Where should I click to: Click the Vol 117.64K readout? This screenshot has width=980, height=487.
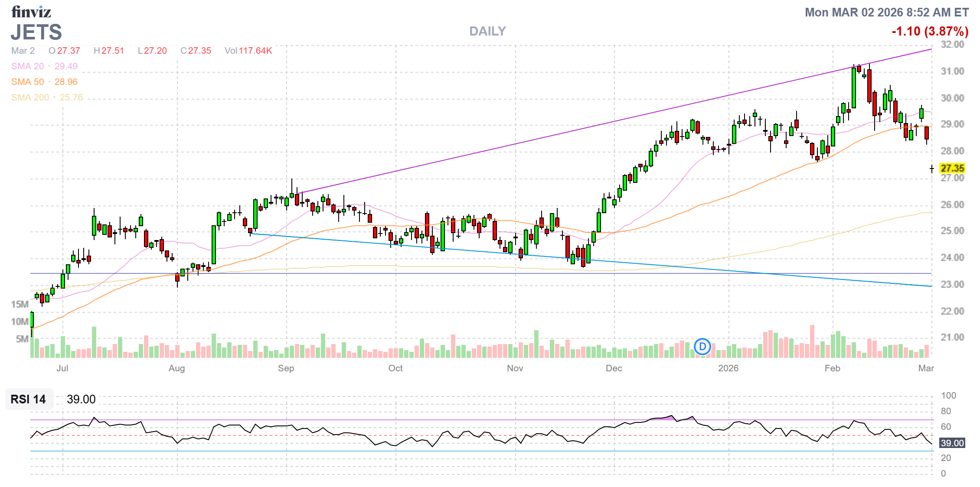(248, 51)
